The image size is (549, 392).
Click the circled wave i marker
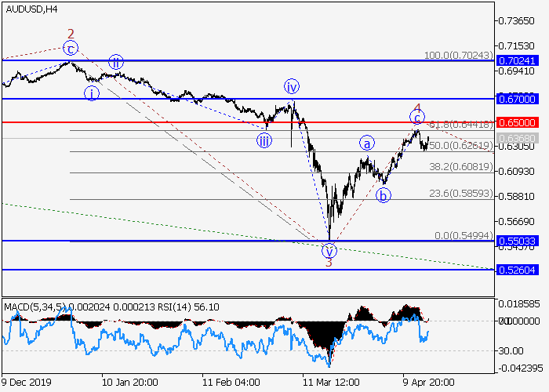pyautogui.click(x=93, y=93)
